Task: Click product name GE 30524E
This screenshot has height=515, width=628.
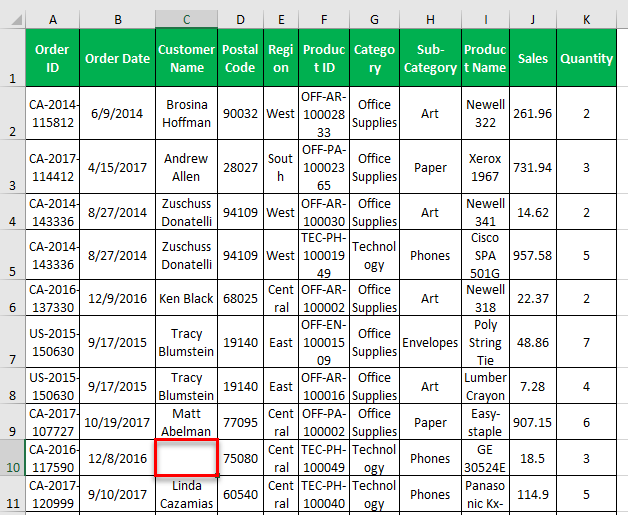Action: 485,457
